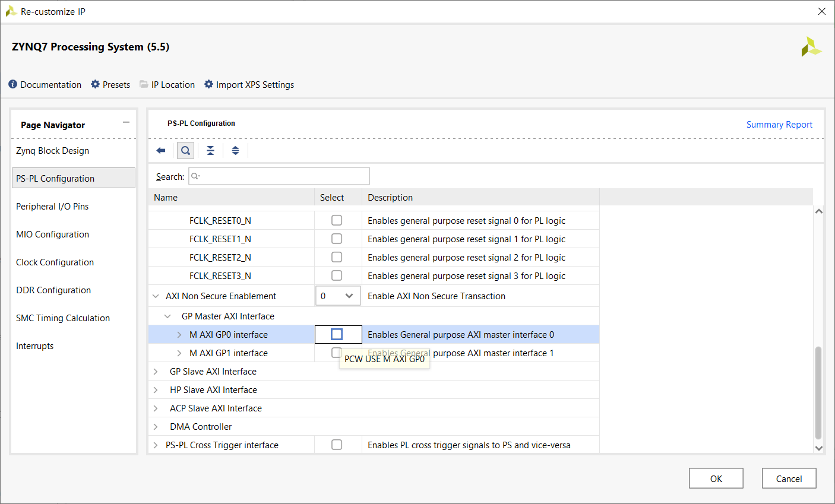Open MIO Configuration page
Image resolution: width=835 pixels, height=504 pixels.
click(74, 234)
